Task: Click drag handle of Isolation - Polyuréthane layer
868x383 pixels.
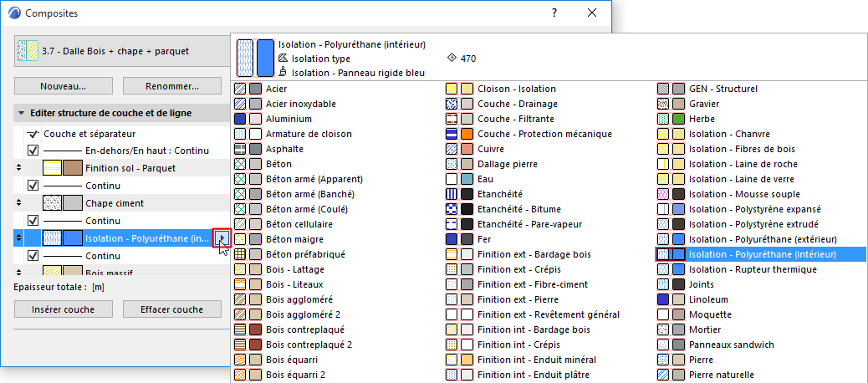Action: [x=19, y=238]
